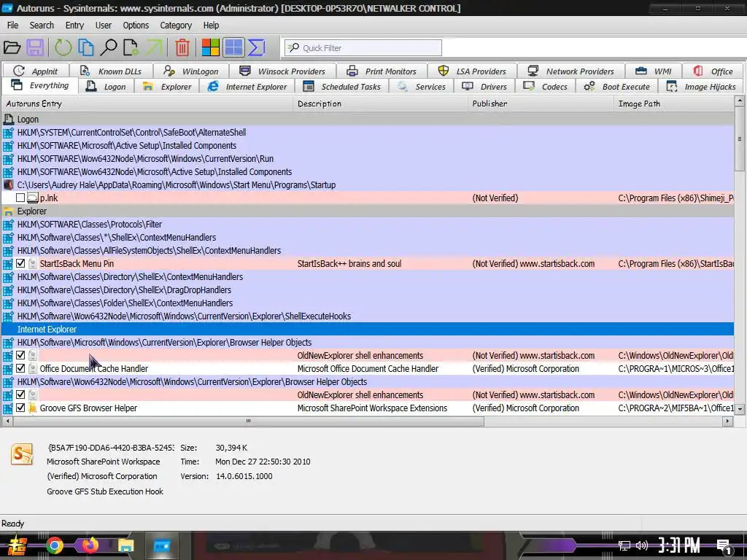Viewport: 747px width, 560px height.
Task: Uncheck the Groove GFS Browser Helper entry
Action: (x=20, y=408)
